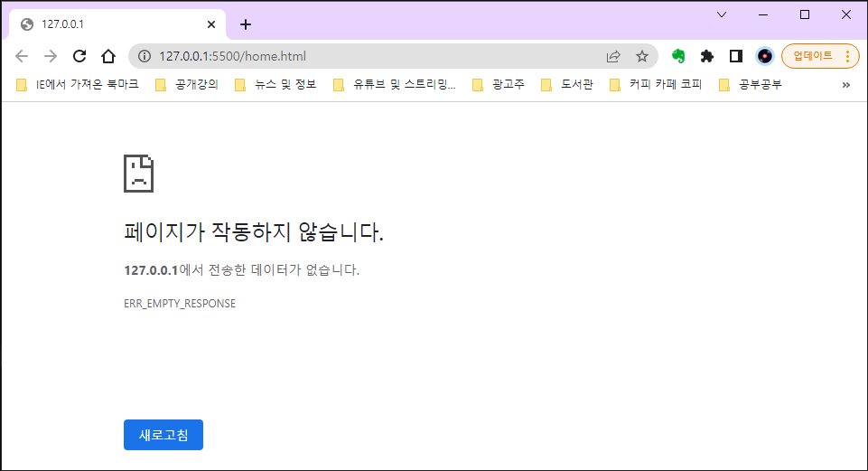Open the 커피 카페 코피 bookmark folder
The width and height of the screenshot is (868, 471).
click(x=656, y=85)
